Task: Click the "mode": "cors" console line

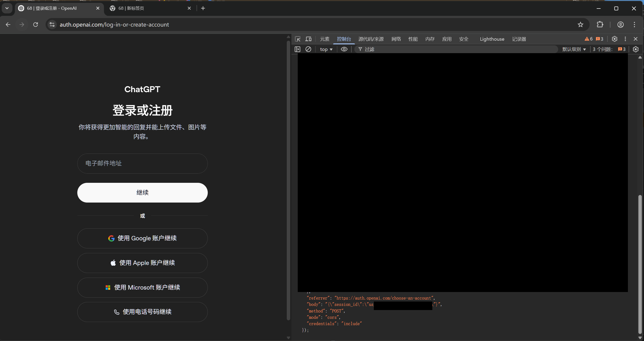Action: [324, 317]
